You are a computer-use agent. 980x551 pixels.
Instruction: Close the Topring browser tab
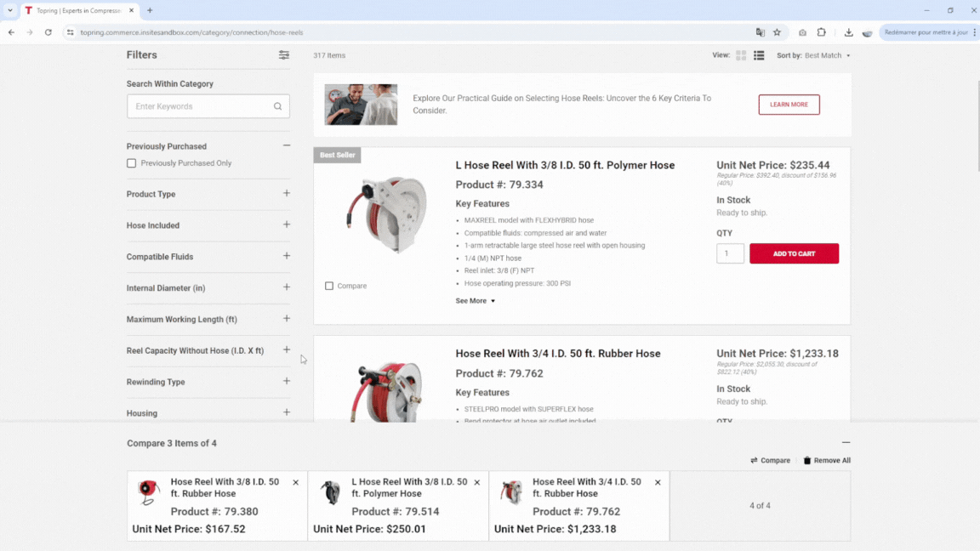click(131, 10)
